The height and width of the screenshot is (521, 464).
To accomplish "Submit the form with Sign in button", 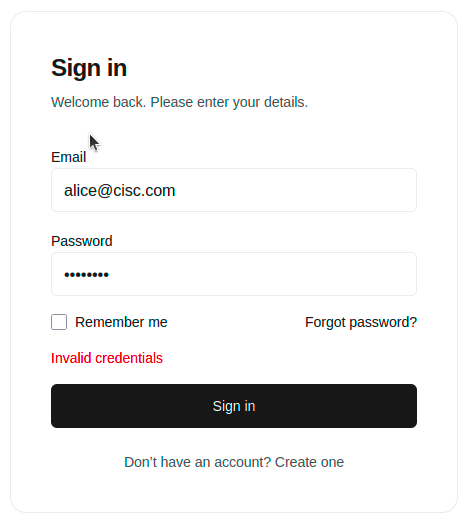I will (x=234, y=406).
